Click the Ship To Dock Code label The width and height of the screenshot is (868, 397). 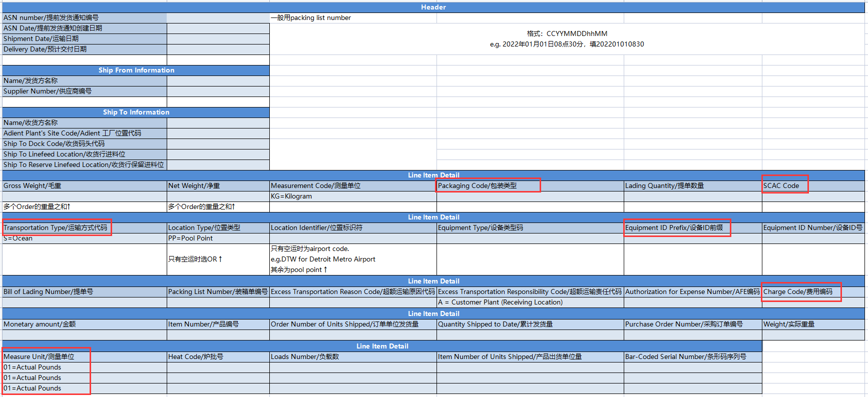(84, 143)
